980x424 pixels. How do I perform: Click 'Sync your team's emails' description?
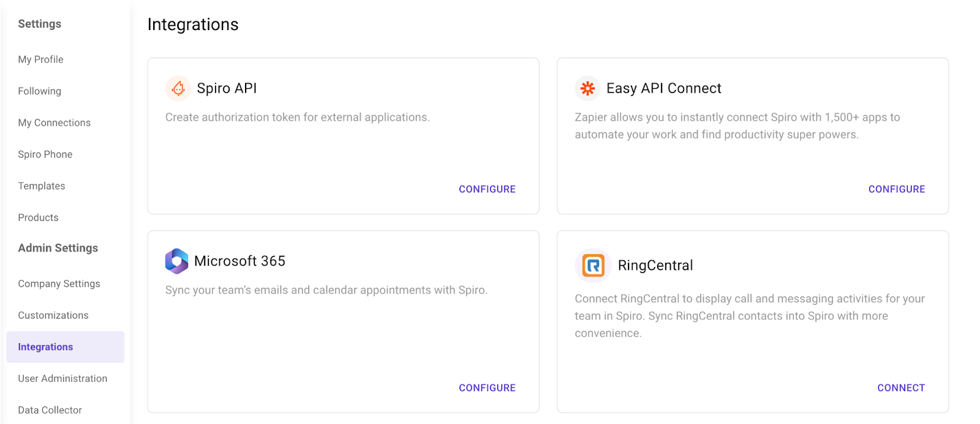pos(326,290)
